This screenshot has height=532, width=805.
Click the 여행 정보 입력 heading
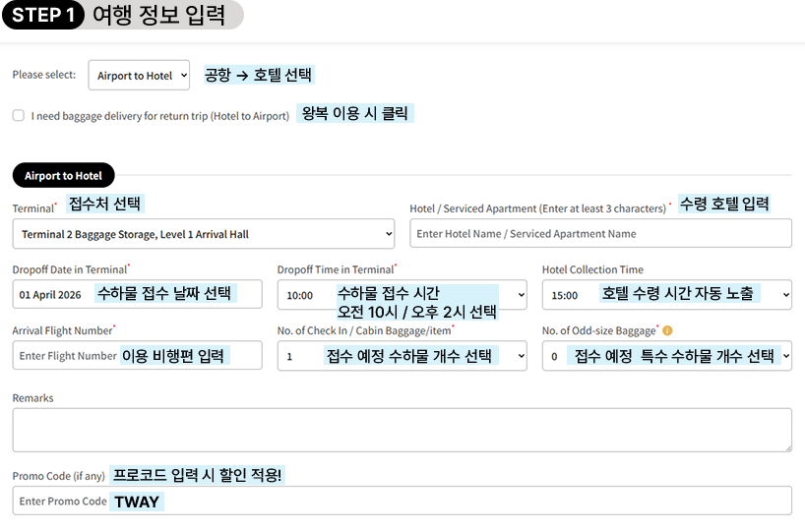158,16
